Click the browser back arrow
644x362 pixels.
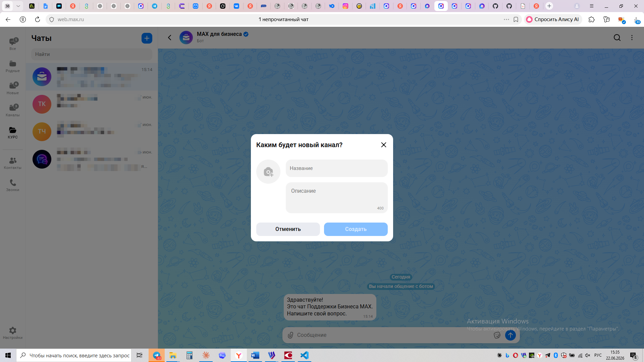(x=8, y=19)
